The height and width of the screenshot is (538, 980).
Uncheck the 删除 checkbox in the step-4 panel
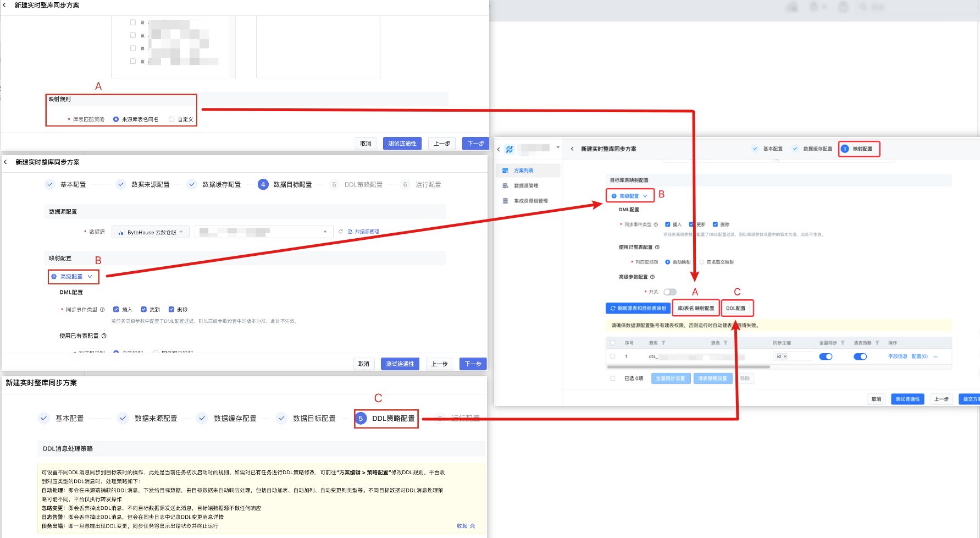click(x=171, y=309)
